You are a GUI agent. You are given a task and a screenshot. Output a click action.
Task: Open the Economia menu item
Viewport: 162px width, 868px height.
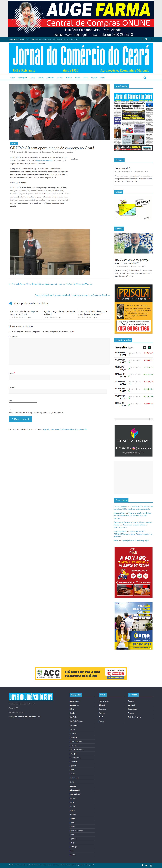point(50,78)
